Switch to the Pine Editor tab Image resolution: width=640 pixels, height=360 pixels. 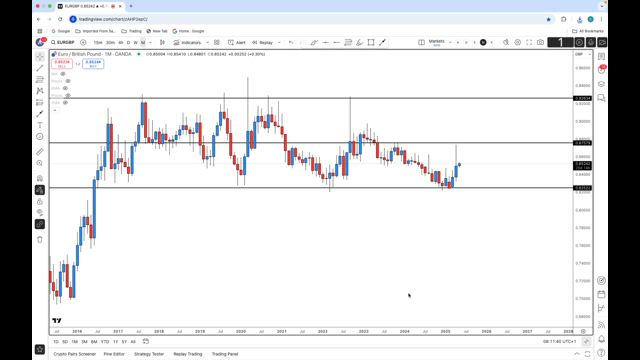(x=114, y=354)
